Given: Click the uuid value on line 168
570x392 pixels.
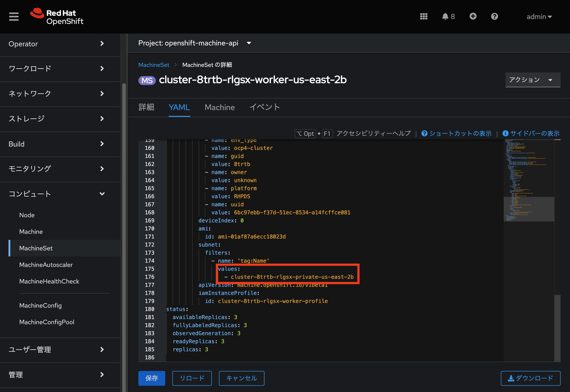Looking at the screenshot, I should click(292, 213).
